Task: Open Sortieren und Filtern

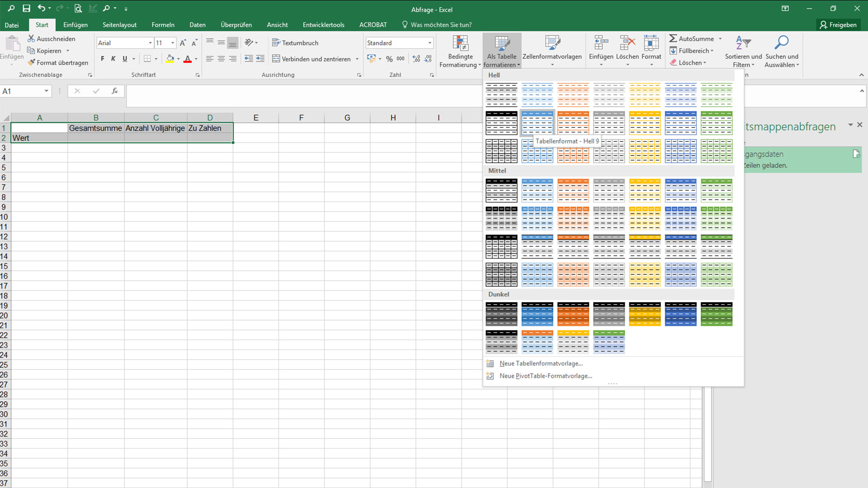Action: coord(743,51)
